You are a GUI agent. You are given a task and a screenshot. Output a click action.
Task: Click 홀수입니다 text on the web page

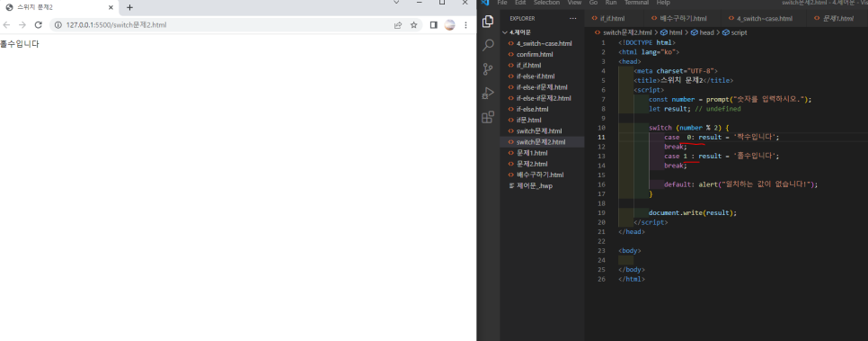(x=20, y=44)
